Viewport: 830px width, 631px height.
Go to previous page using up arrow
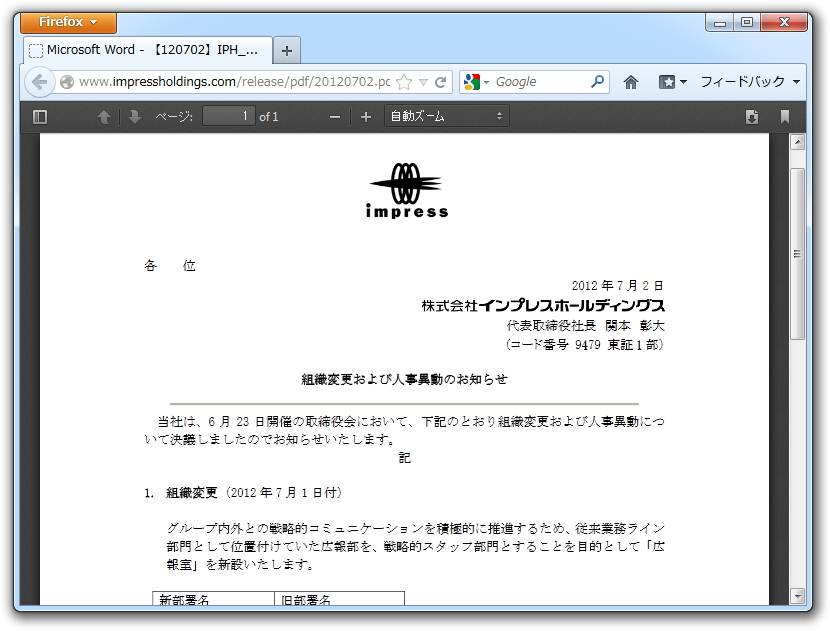tap(103, 116)
